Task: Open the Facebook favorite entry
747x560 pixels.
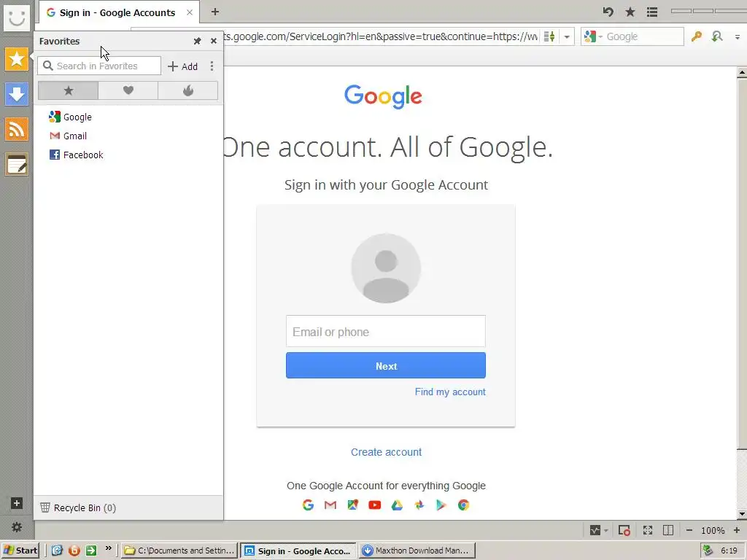Action: pyautogui.click(x=76, y=155)
